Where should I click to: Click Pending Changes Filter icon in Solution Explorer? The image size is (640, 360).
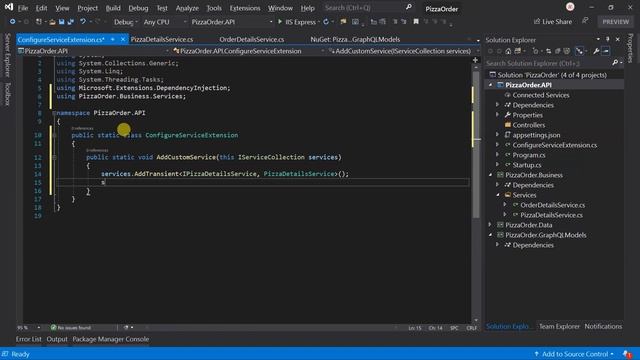click(535, 51)
